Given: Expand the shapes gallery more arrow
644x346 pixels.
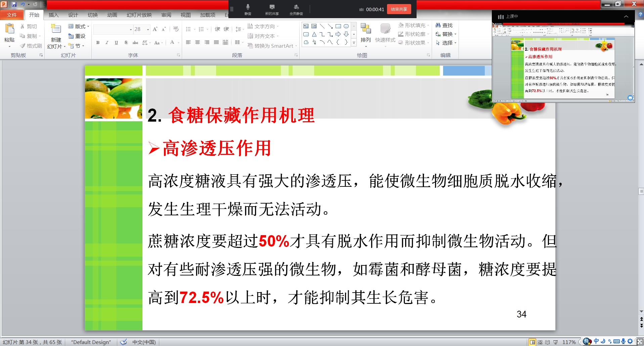Looking at the screenshot, I should pos(354,43).
